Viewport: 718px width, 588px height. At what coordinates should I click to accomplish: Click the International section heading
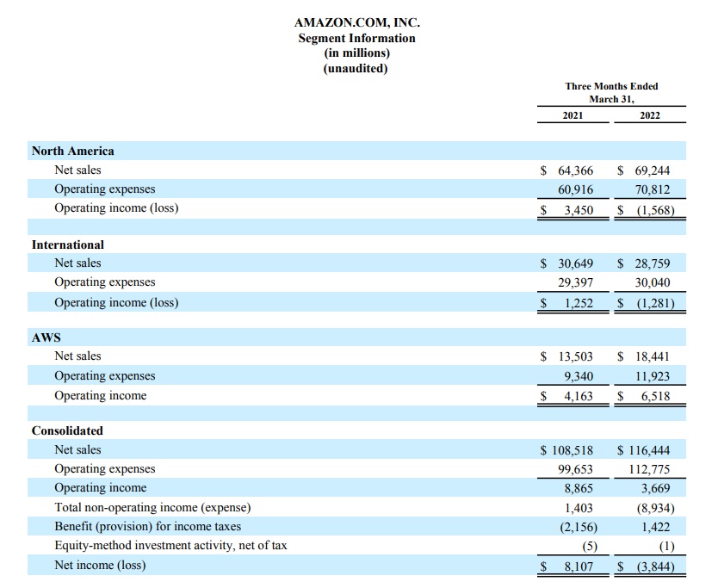(x=67, y=244)
